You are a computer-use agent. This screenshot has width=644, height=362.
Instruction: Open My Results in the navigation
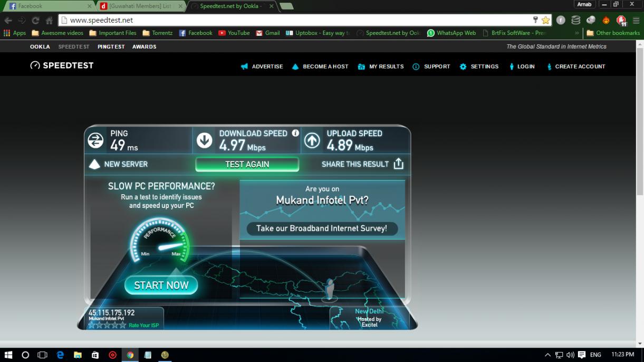pyautogui.click(x=381, y=66)
